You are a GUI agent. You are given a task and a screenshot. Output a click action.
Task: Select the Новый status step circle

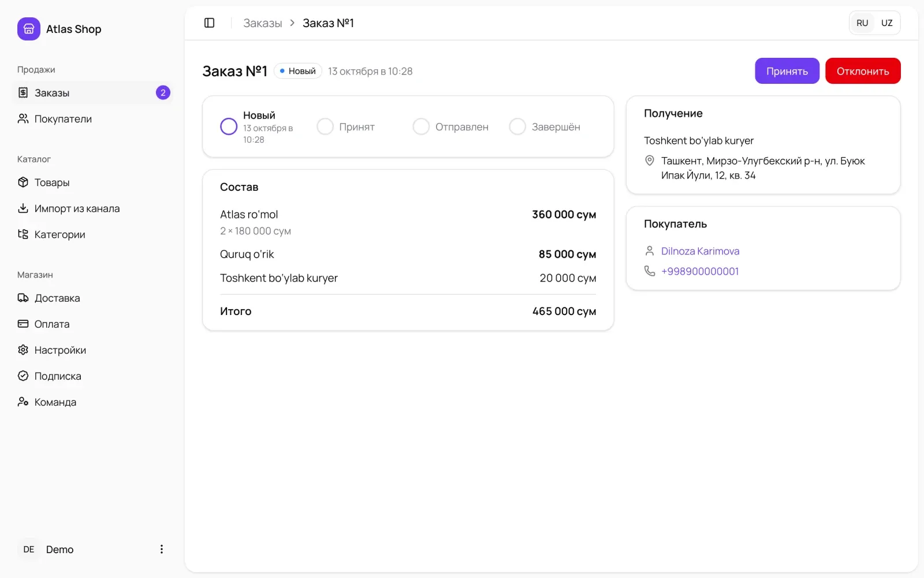tap(229, 127)
